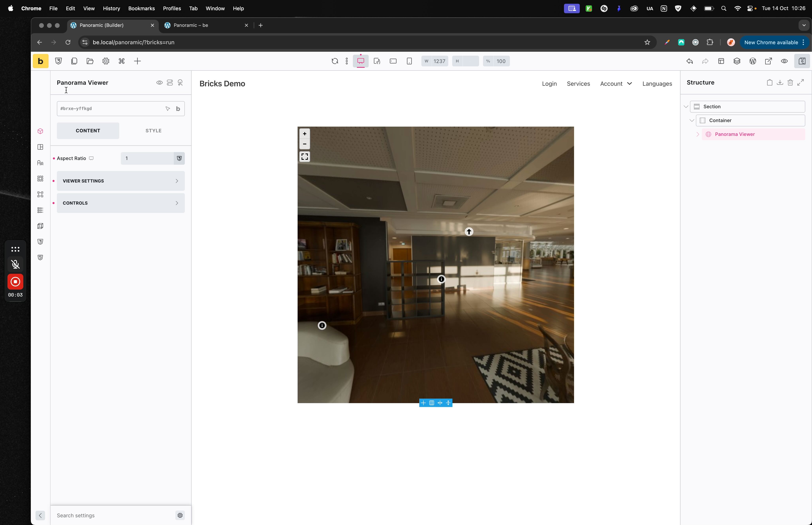Click the Aspect Ratio input field
The image size is (812, 525).
147,159
